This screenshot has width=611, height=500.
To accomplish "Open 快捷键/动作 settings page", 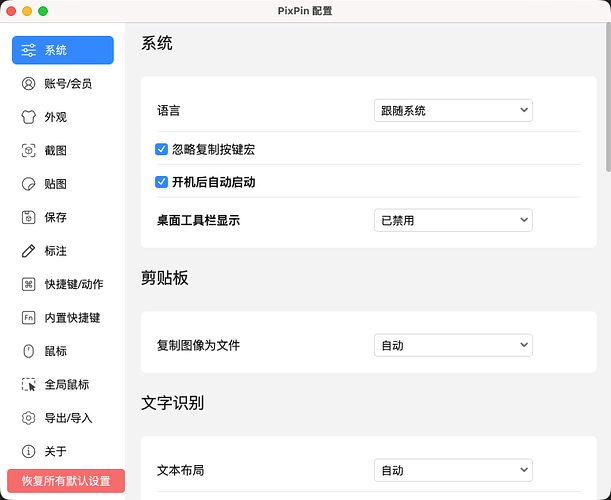I will point(63,284).
